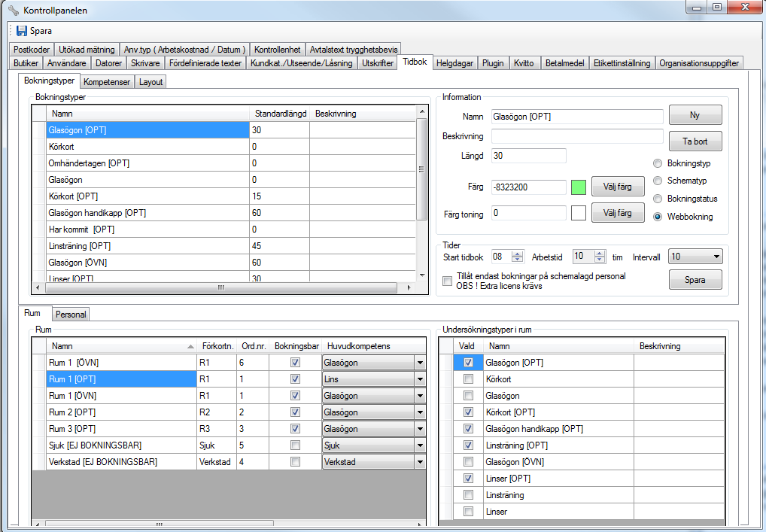This screenshot has height=532, width=766.
Task: Open the Postkoder tab
Action: point(32,50)
